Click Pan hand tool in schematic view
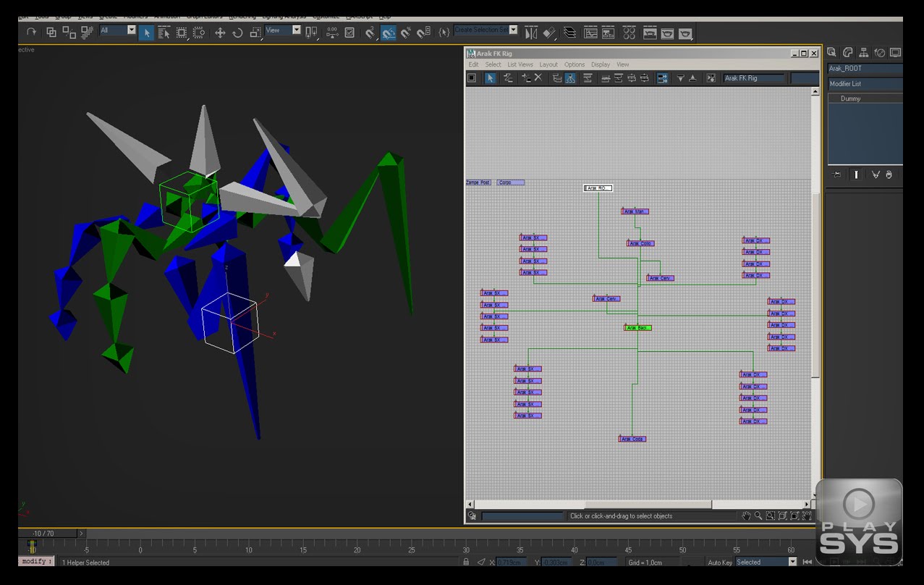924x585 pixels. coord(746,516)
